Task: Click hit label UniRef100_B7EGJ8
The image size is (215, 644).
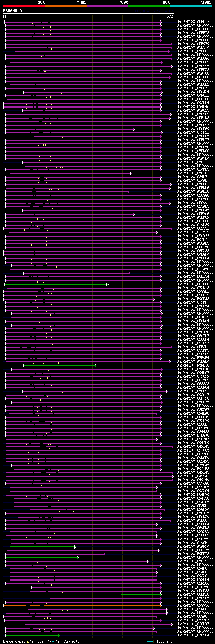Action: point(193,436)
